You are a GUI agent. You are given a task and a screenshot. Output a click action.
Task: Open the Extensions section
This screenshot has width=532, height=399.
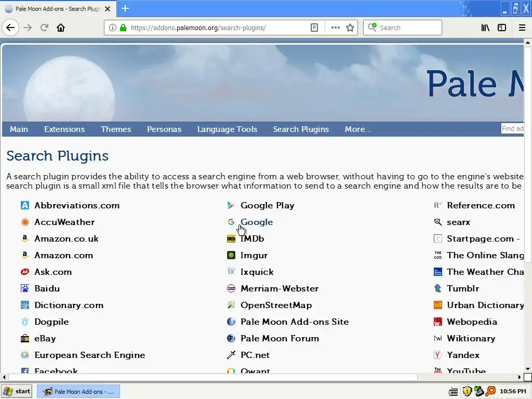tap(64, 129)
